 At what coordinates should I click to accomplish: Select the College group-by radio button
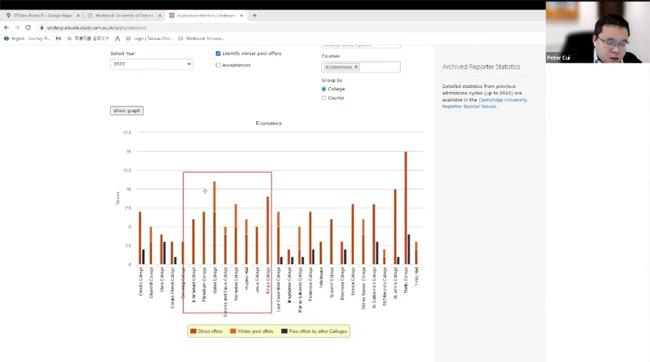tap(324, 89)
